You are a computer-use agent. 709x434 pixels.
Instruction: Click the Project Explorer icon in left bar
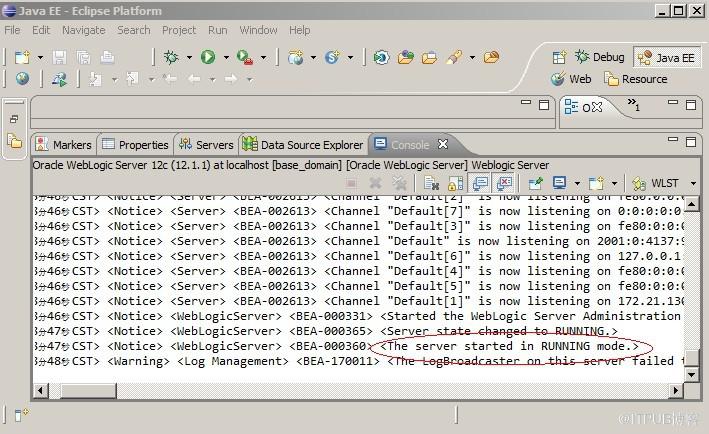(x=14, y=141)
